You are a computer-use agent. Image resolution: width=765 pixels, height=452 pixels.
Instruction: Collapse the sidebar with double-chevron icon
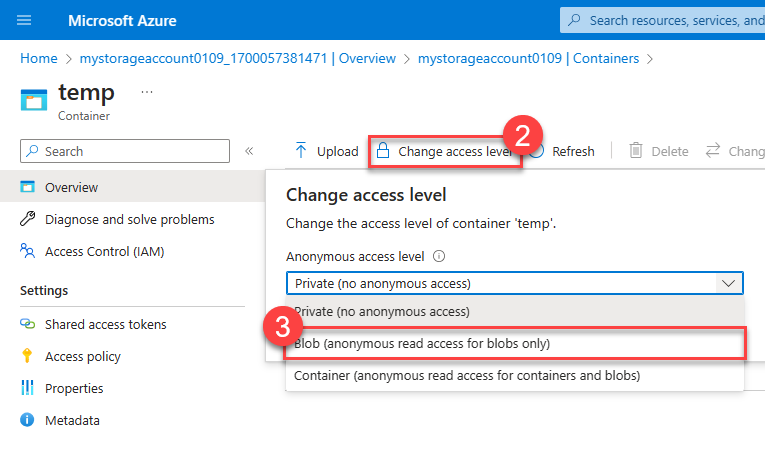249,151
